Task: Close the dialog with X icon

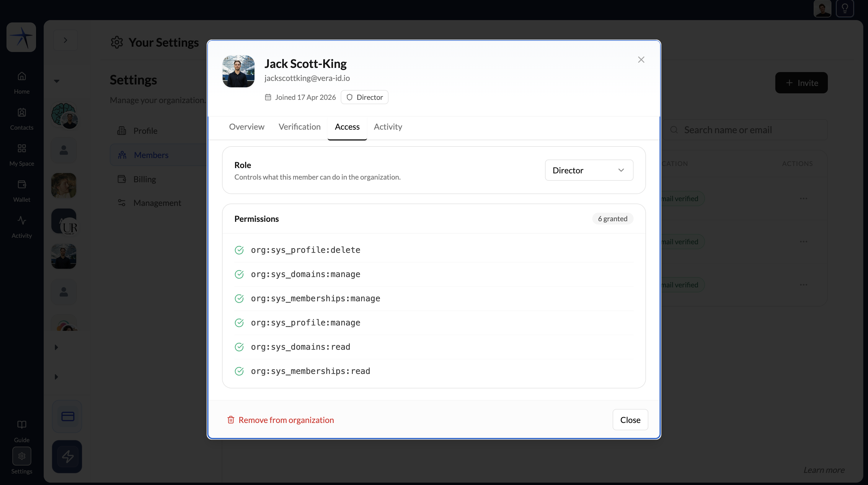Action: point(641,60)
